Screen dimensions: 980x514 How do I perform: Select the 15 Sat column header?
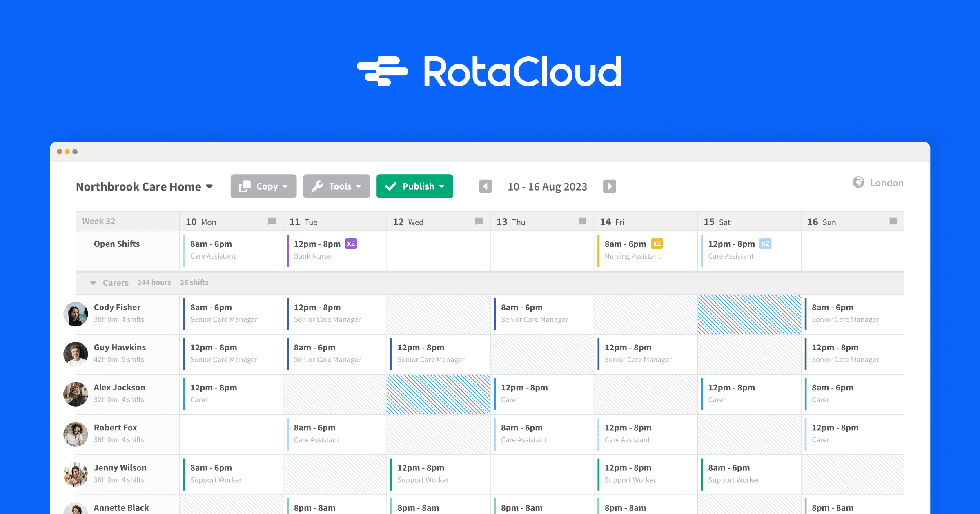749,222
